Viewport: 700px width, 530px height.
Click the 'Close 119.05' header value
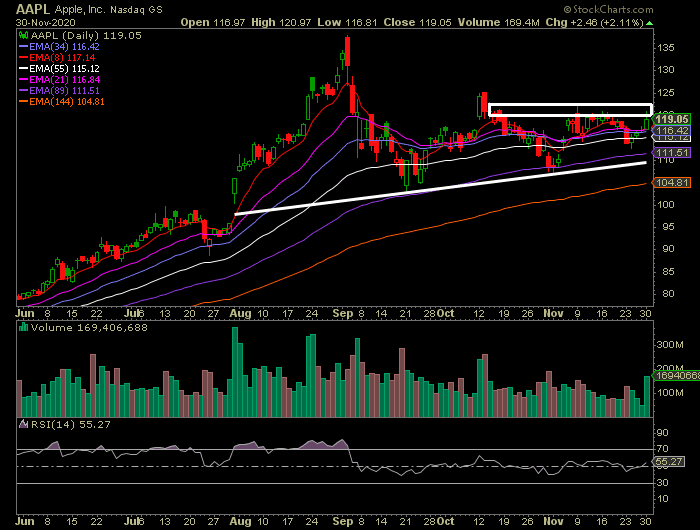tap(417, 22)
